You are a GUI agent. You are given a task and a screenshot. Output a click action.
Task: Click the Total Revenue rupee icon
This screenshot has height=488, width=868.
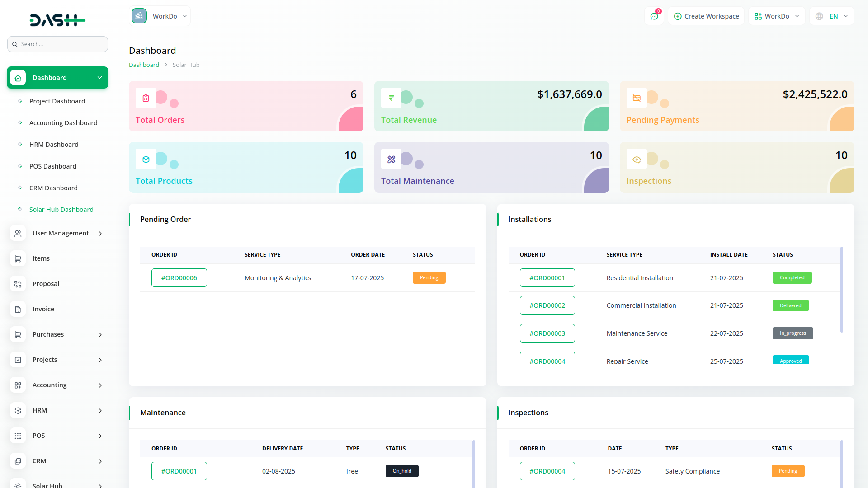391,98
